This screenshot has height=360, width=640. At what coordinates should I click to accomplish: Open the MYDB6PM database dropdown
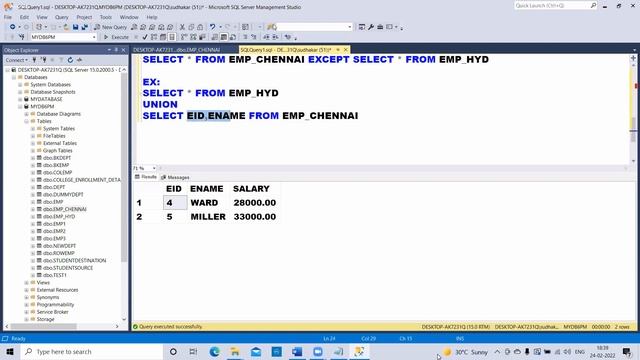[x=94, y=37]
